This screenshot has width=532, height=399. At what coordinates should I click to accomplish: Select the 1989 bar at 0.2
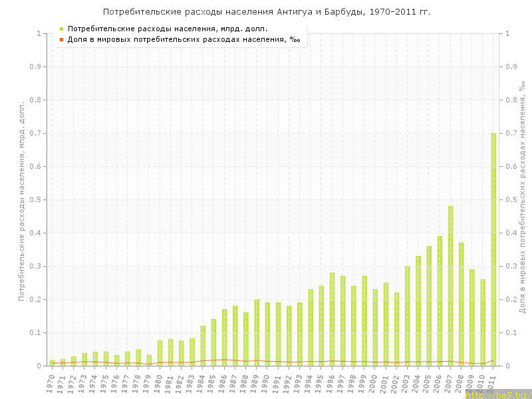pyautogui.click(x=257, y=332)
